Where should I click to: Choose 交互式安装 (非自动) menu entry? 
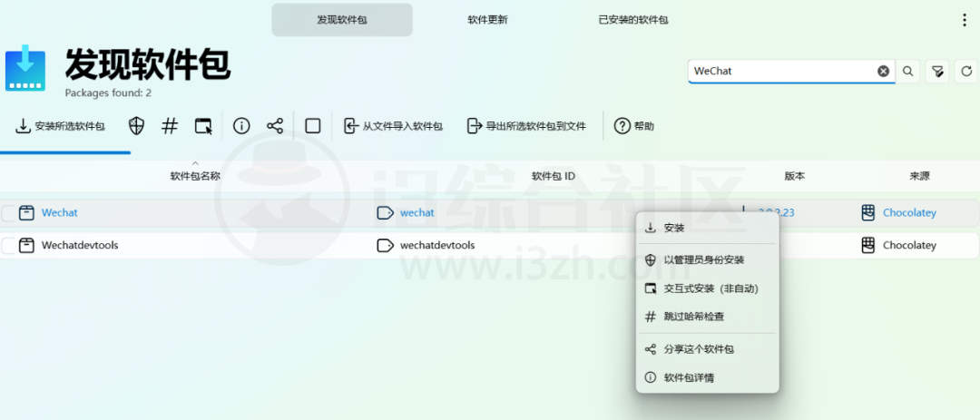click(x=708, y=288)
